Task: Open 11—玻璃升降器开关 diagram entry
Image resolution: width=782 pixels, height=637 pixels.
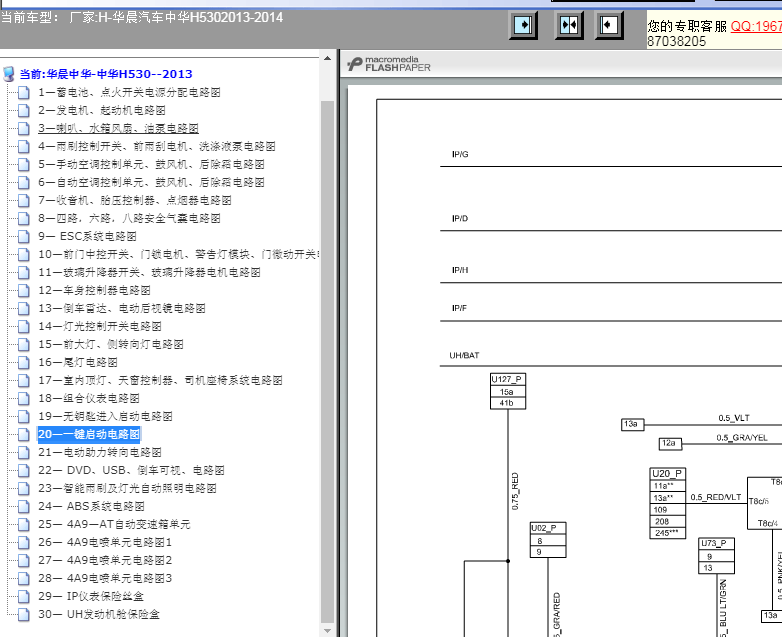Action: click(x=149, y=272)
